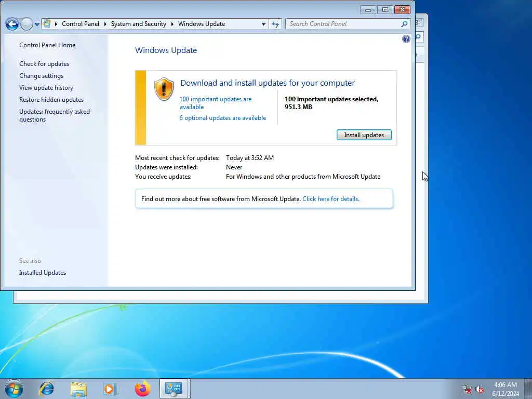The height and width of the screenshot is (399, 532).
Task: Select Control Panel in the breadcrumb path
Action: click(81, 24)
